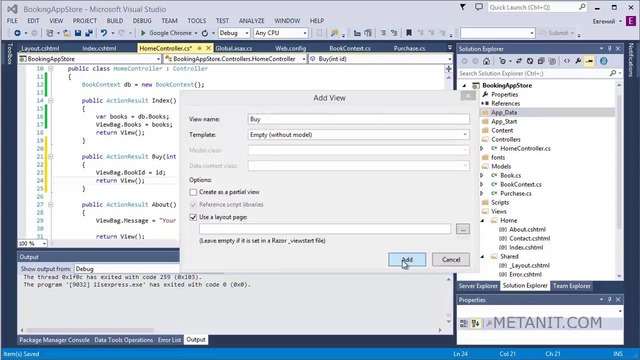Expand the HomeController.cs tree node
Image resolution: width=640 pixels, height=360 pixels.
pyautogui.click(x=482, y=149)
